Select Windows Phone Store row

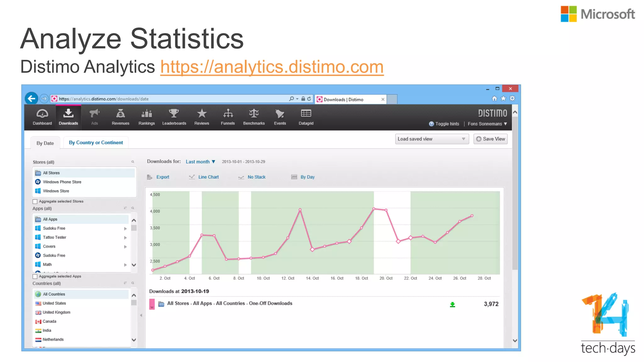(x=84, y=182)
